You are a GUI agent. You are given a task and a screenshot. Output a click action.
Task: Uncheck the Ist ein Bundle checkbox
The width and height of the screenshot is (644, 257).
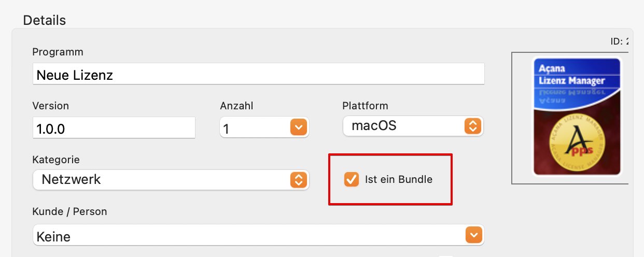pos(352,180)
